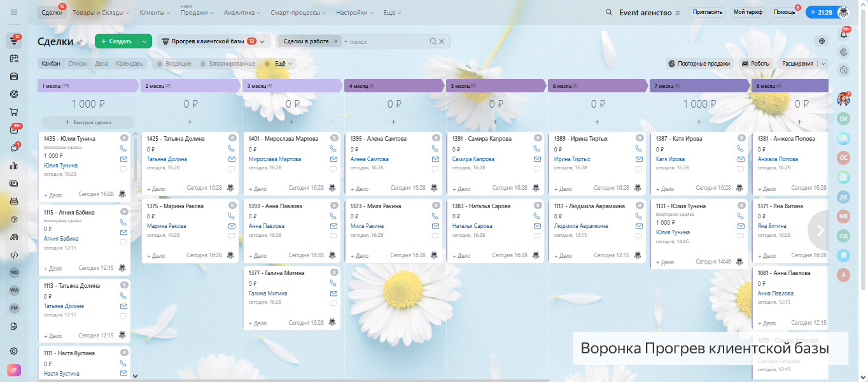Open dropdown arrow next to Создать
This screenshot has height=382, width=868.
pyautogui.click(x=145, y=41)
